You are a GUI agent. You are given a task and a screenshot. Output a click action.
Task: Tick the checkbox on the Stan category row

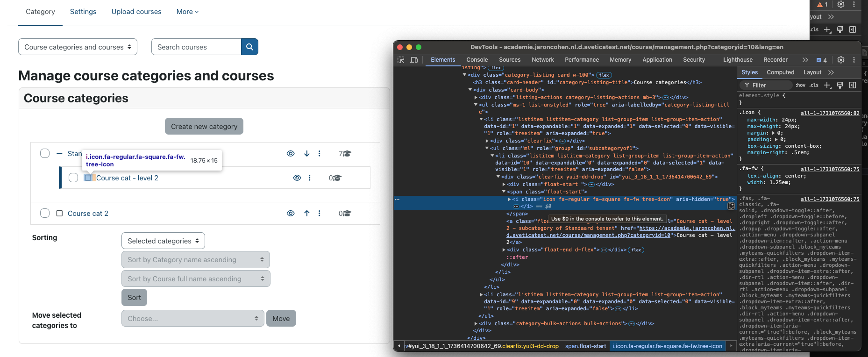point(45,153)
